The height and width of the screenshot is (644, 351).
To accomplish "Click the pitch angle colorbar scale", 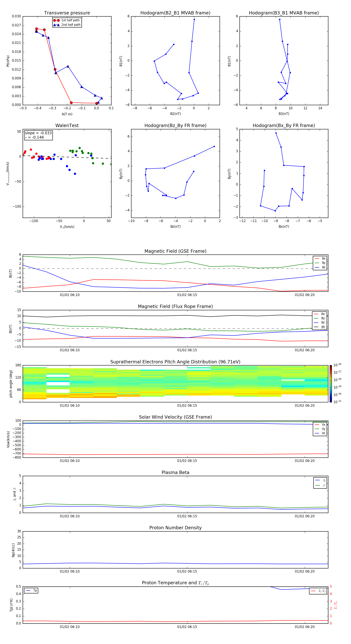I will (x=331, y=384).
